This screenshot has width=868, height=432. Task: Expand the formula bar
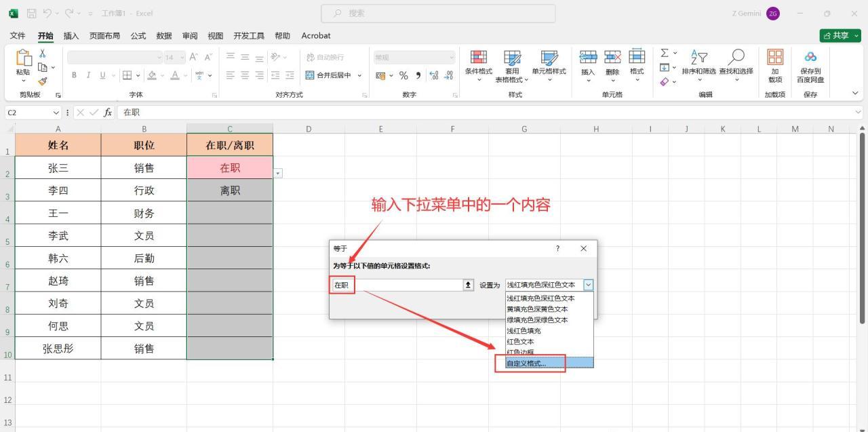click(859, 113)
